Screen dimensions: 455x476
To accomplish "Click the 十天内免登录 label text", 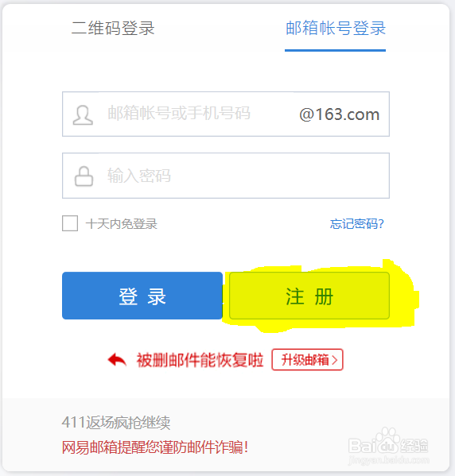I will [121, 224].
